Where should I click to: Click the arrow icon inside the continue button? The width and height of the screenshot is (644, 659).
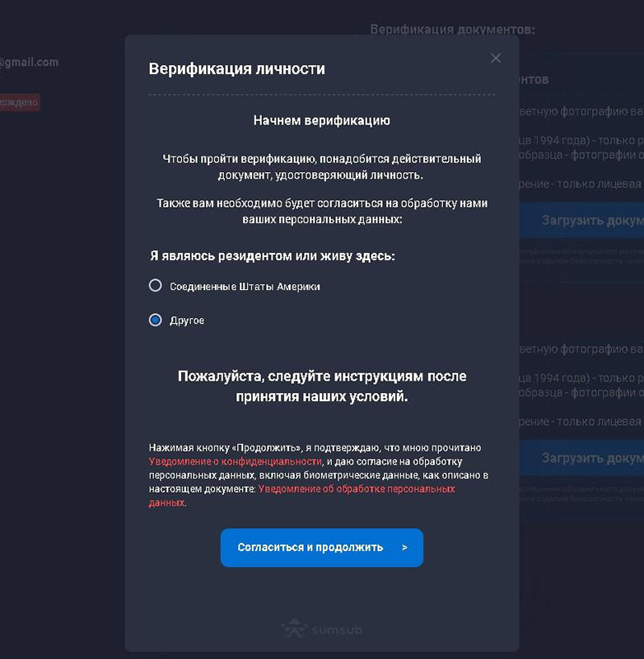tap(404, 547)
